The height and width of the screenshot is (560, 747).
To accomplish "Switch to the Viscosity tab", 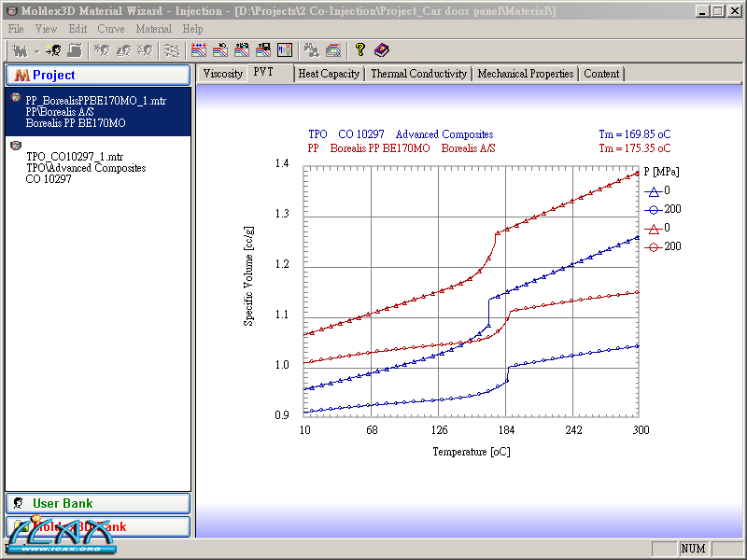I will pyautogui.click(x=222, y=74).
